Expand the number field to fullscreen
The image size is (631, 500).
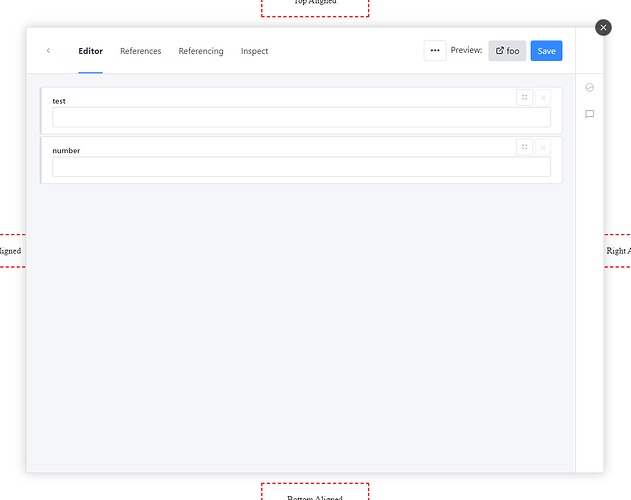click(524, 147)
